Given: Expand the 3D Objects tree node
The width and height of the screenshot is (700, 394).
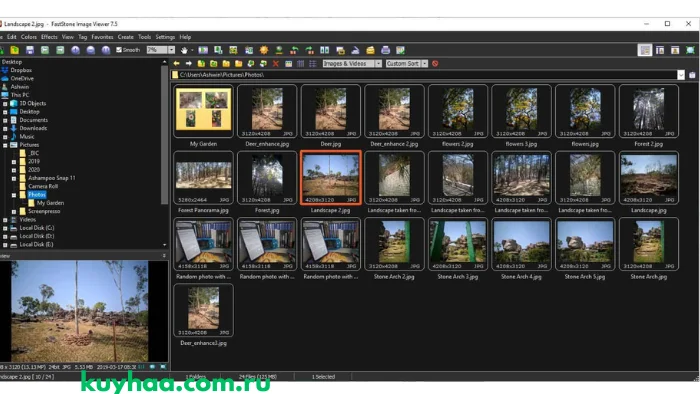Looking at the screenshot, I should 5,104.
